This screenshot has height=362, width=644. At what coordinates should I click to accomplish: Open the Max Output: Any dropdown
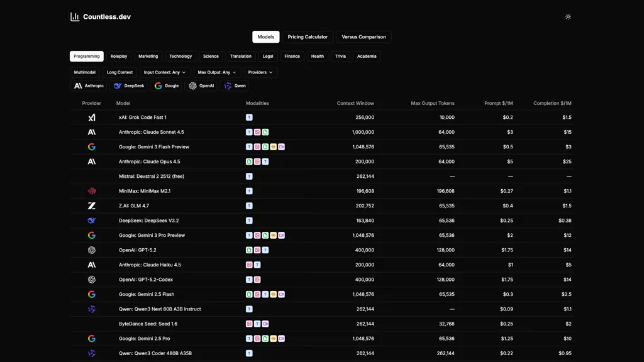click(x=217, y=72)
